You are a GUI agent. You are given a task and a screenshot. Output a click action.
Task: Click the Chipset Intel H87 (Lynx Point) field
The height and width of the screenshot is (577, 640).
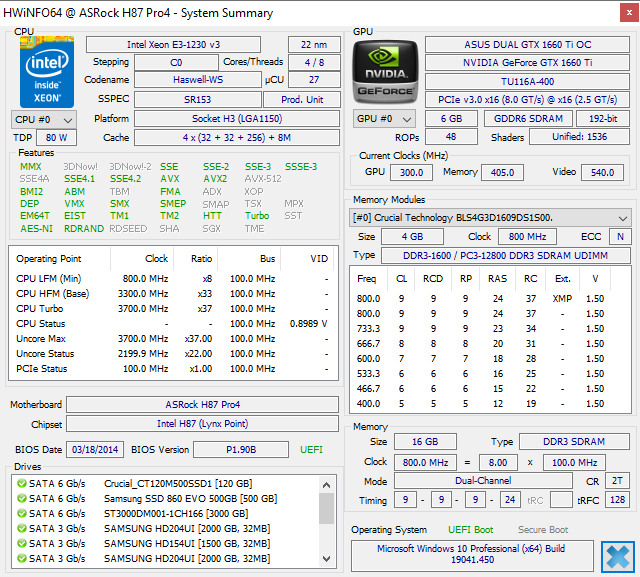[202, 424]
